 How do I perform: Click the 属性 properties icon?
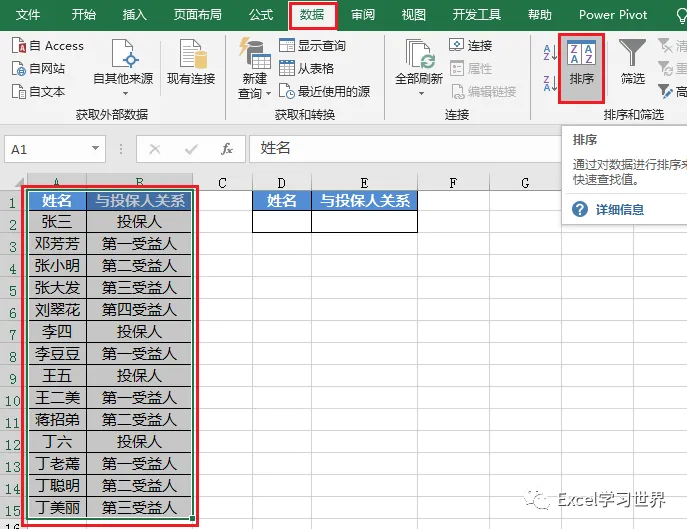[x=457, y=68]
